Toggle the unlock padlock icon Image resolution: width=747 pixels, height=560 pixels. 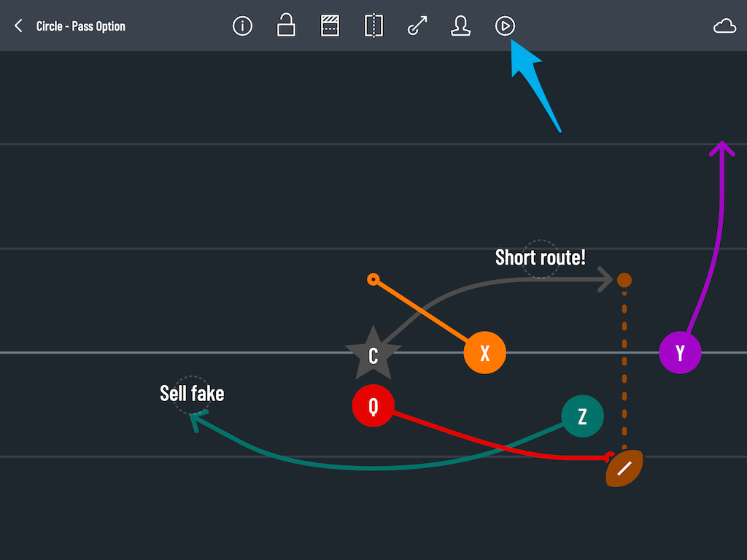pyautogui.click(x=286, y=26)
